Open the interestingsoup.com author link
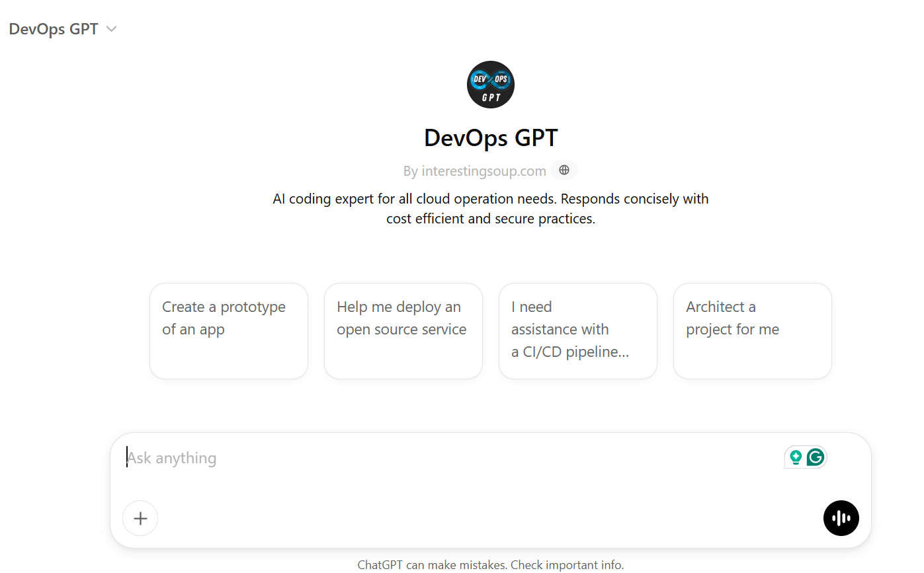924x573 pixels. tap(484, 171)
